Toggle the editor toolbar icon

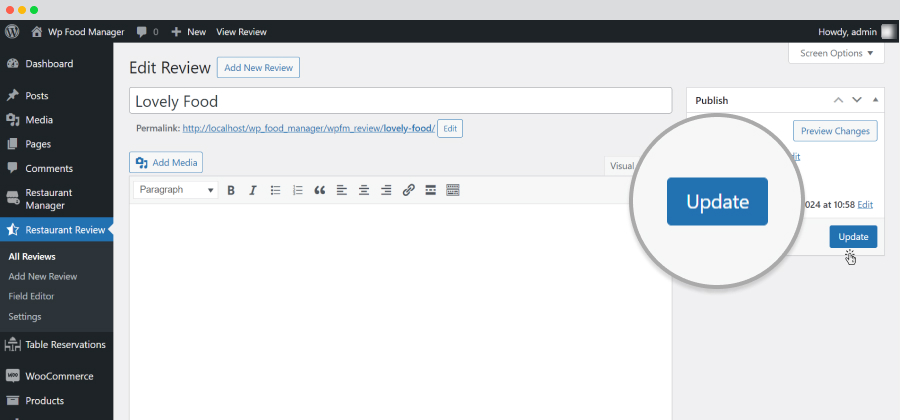(x=453, y=190)
